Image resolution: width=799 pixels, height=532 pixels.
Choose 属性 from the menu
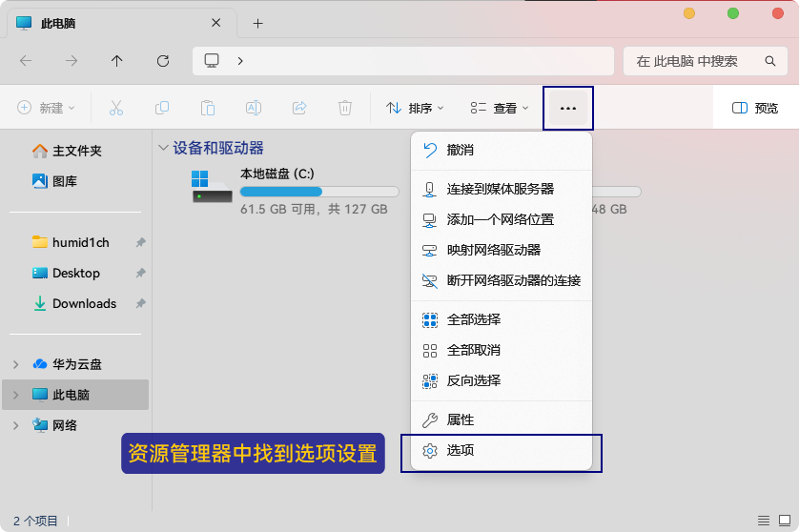click(502, 419)
